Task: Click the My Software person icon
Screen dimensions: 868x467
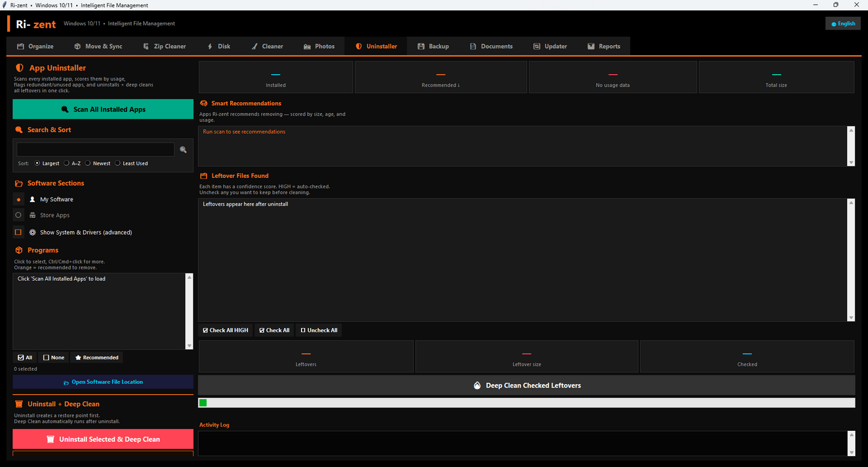Action: pos(32,200)
